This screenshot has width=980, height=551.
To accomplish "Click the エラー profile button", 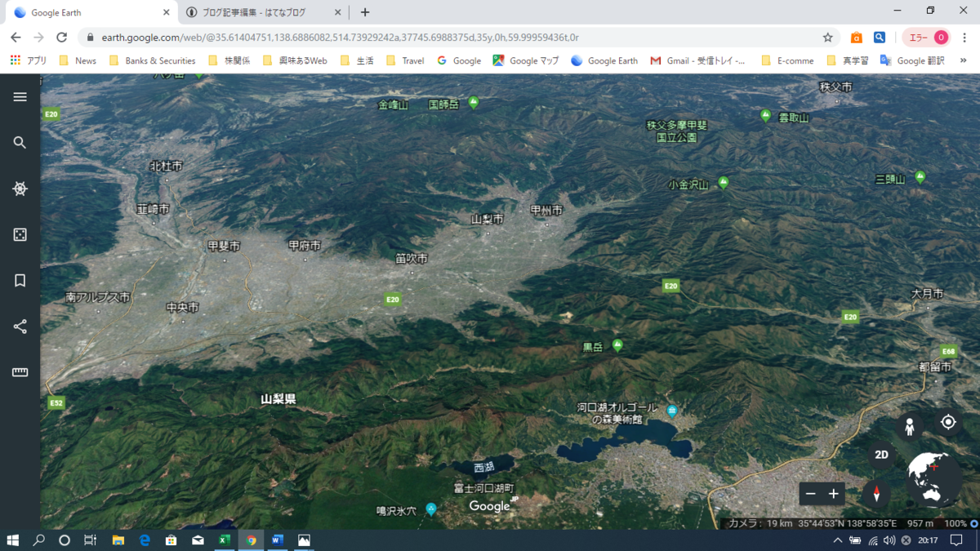I will (928, 38).
